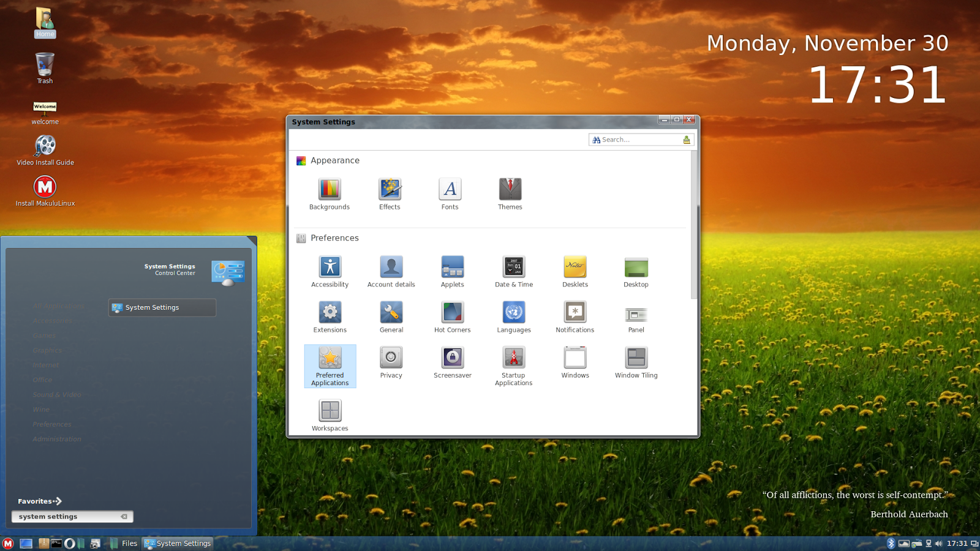
Task: Open the Languages settings
Action: click(514, 317)
